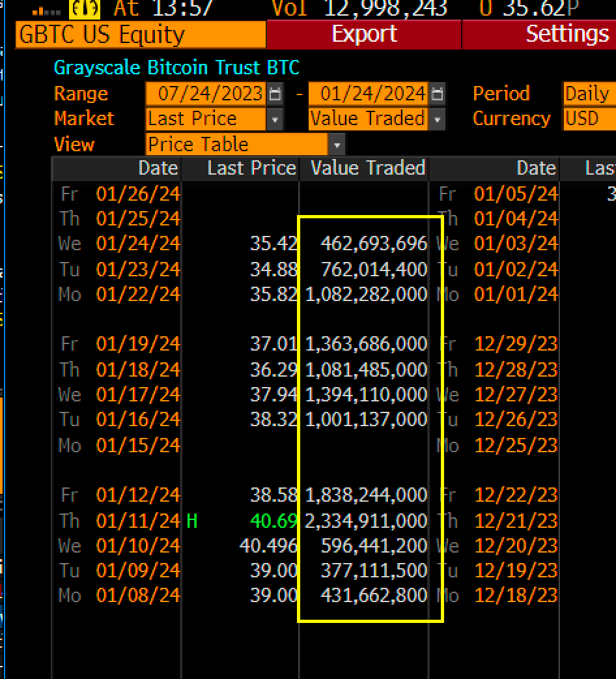Viewport: 616px width, 679px height.
Task: Expand the Value Traded dropdown arrow
Action: coord(438,119)
